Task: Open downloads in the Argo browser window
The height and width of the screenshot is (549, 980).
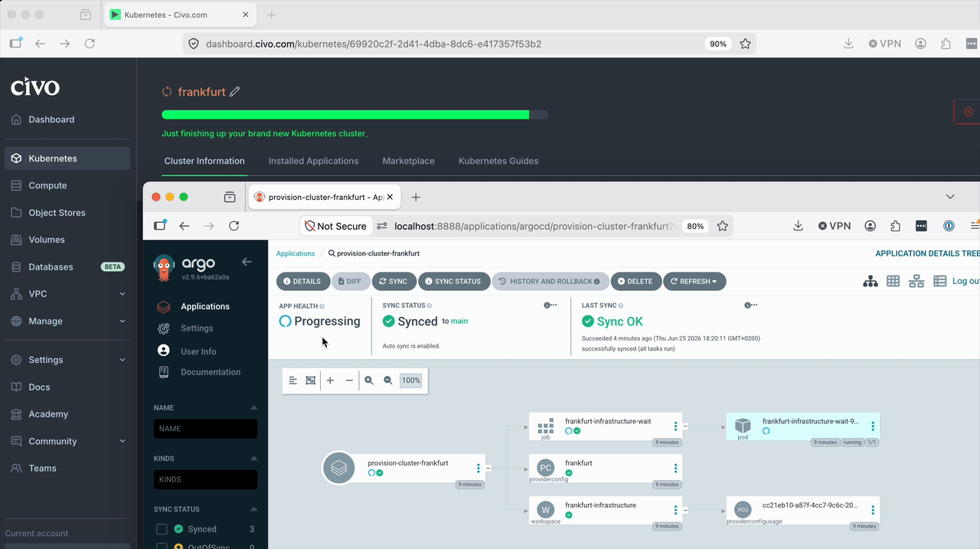Action: point(798,226)
